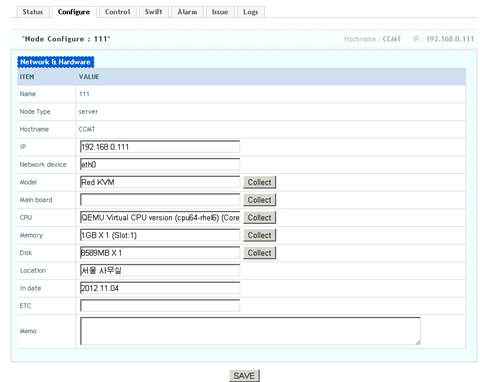Save the node configuration
480x382 pixels.
[x=244, y=376]
